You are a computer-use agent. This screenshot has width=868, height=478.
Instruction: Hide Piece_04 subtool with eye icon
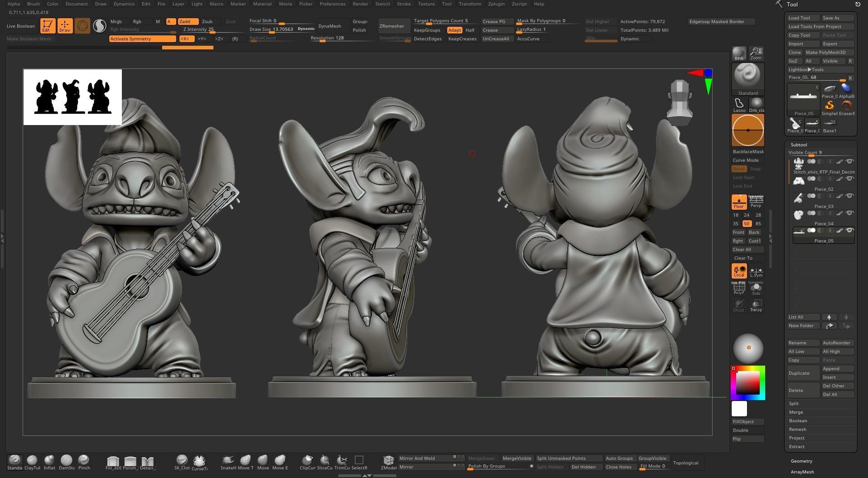850,213
